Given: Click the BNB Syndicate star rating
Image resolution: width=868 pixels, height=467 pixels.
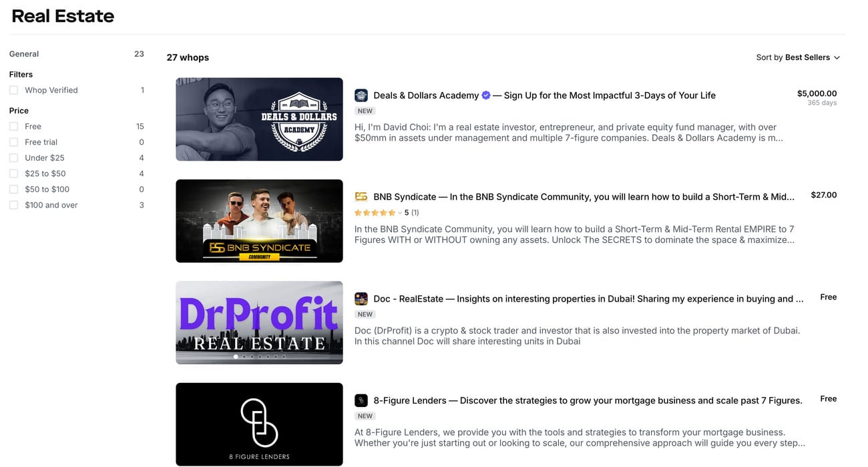Looking at the screenshot, I should tap(375, 213).
